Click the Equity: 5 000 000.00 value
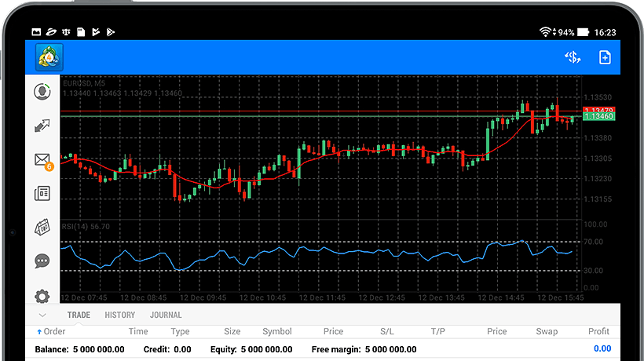 tap(251, 349)
